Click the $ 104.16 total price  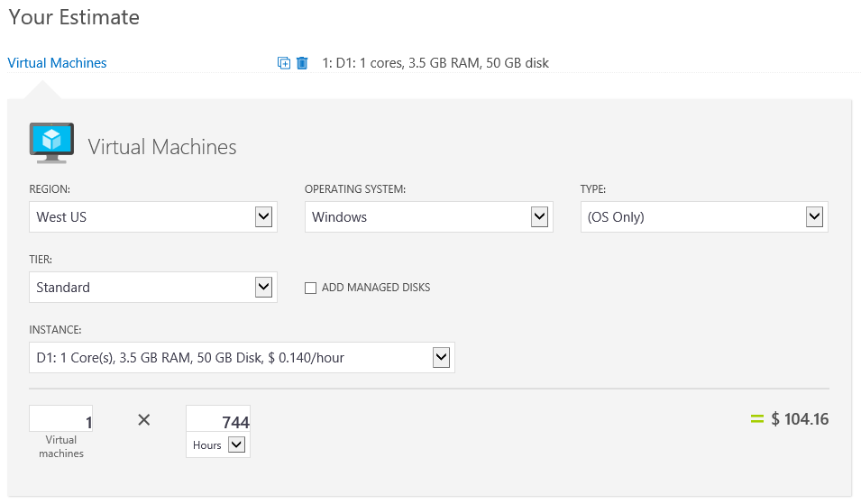[800, 419]
